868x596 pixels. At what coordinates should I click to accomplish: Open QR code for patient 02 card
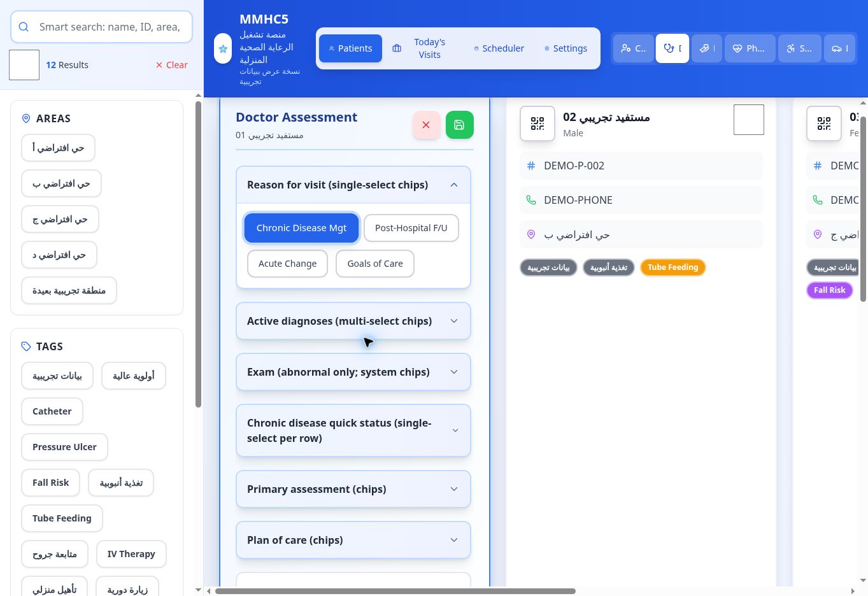click(537, 124)
